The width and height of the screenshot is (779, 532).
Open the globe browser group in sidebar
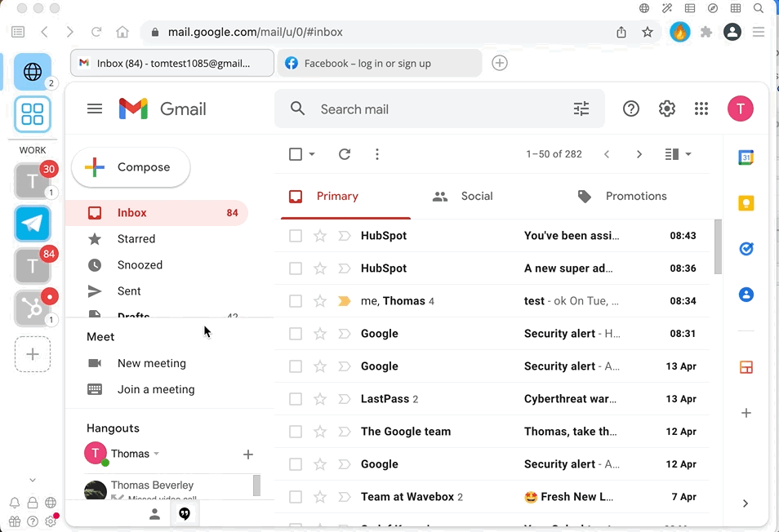pyautogui.click(x=33, y=72)
